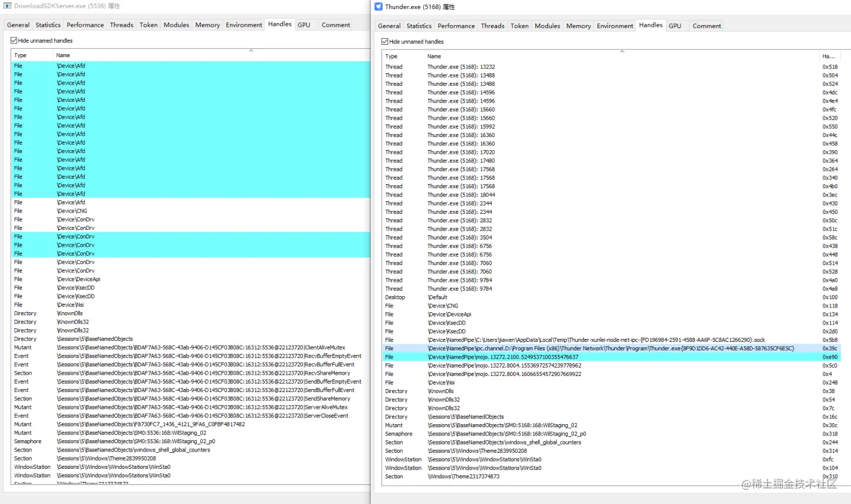
Task: Select the ClientAliveMutex mutant row
Action: [x=191, y=347]
